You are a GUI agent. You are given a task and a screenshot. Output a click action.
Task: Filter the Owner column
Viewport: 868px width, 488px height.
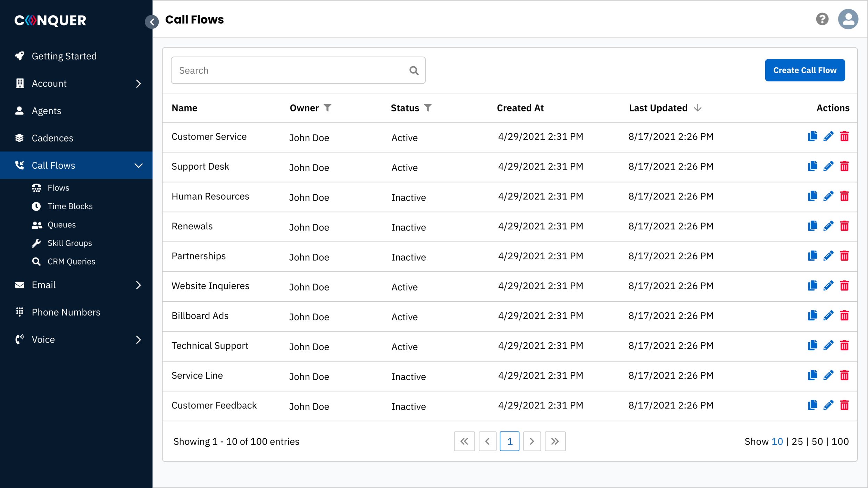pyautogui.click(x=327, y=108)
